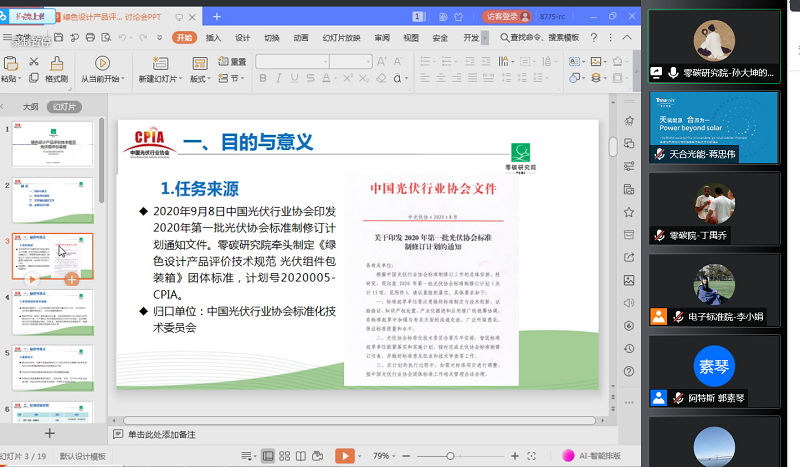Open the 切换 ribbon tab
This screenshot has height=467, width=800.
[271, 37]
